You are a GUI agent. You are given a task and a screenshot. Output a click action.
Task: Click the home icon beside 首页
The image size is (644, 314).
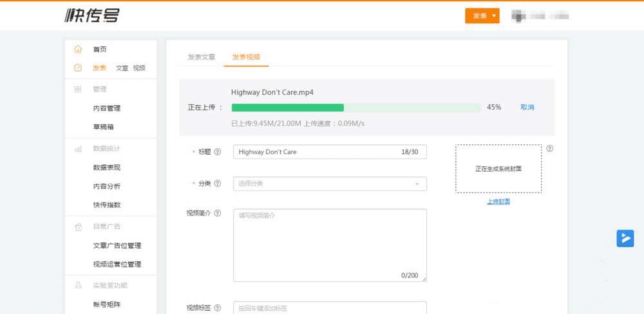[x=78, y=49]
